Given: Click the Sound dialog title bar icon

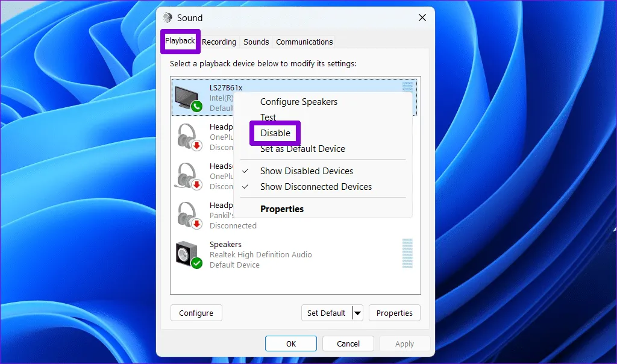Looking at the screenshot, I should pyautogui.click(x=168, y=18).
